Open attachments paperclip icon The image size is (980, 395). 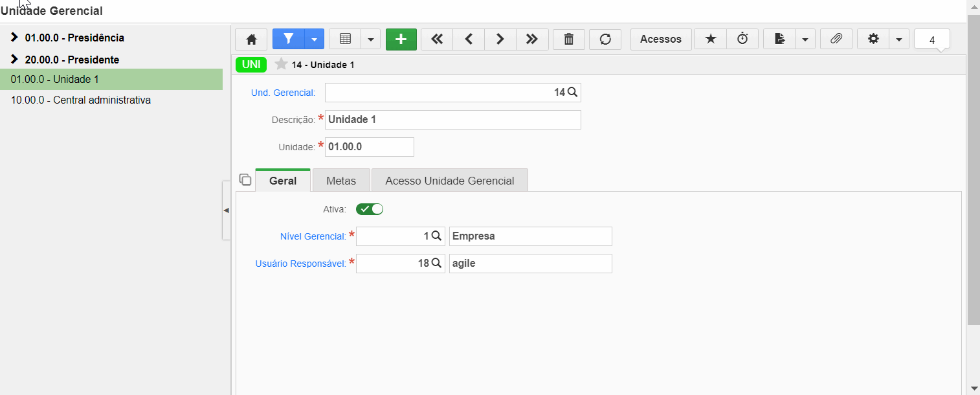[836, 39]
